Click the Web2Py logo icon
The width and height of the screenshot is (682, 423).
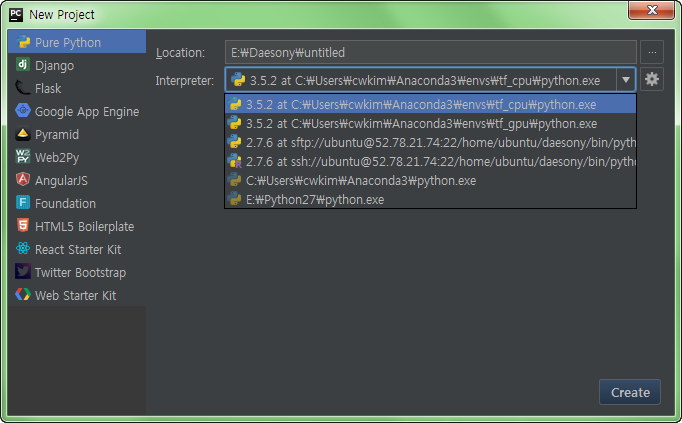coord(23,156)
